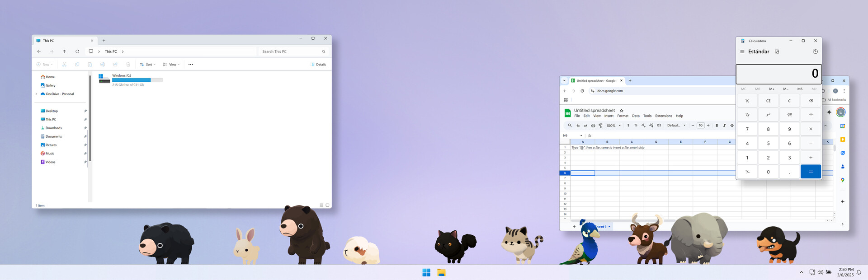Click the M+ memory button
This screenshot has width=868, height=280.
click(x=772, y=89)
